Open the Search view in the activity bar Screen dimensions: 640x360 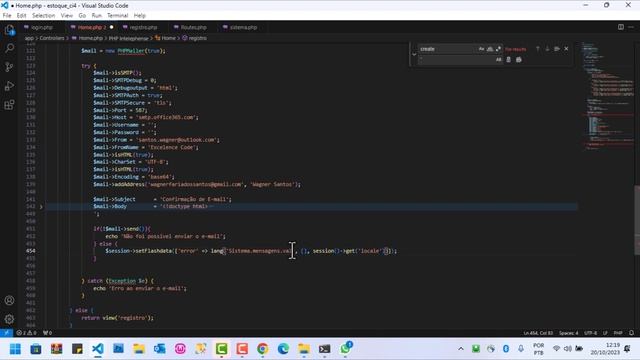pos(9,48)
